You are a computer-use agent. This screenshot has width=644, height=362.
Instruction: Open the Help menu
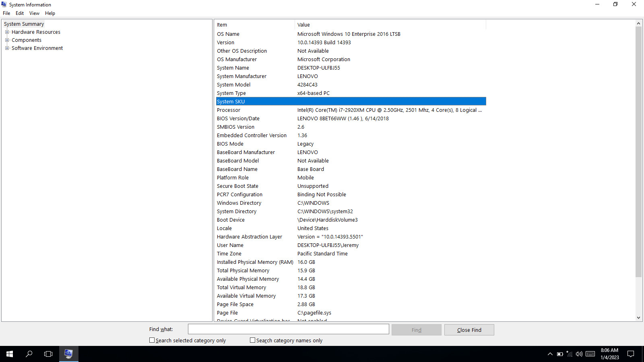(50, 13)
